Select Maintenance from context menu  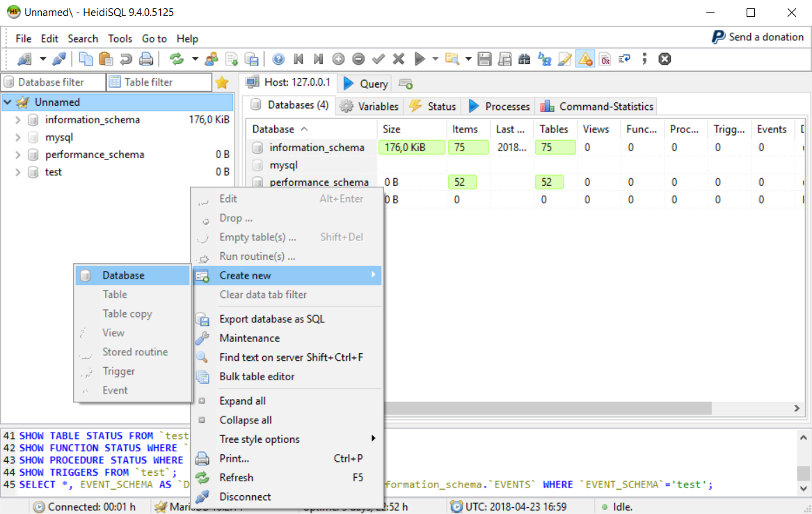pyautogui.click(x=287, y=338)
